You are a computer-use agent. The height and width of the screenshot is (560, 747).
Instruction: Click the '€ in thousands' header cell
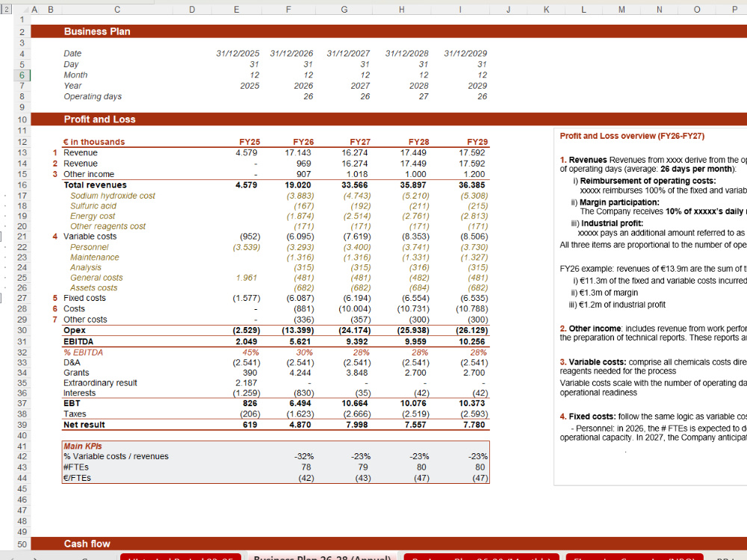(x=94, y=142)
